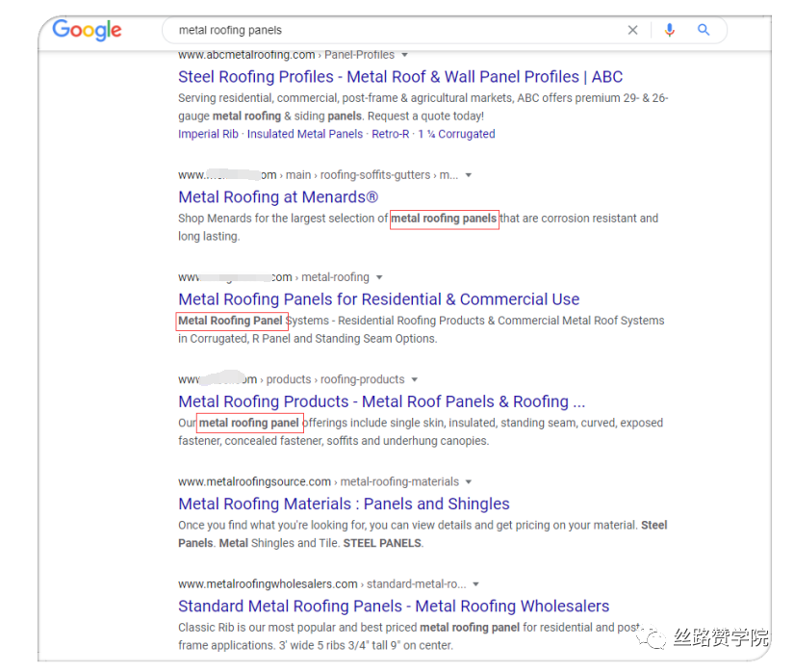Click the snippet starting 'Our metal roofing panel offerings'

pyautogui.click(x=421, y=432)
